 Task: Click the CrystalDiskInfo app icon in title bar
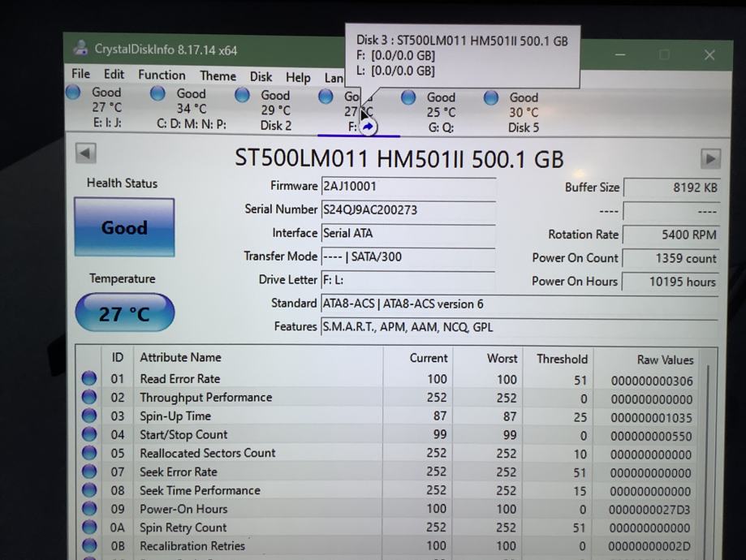coord(80,48)
